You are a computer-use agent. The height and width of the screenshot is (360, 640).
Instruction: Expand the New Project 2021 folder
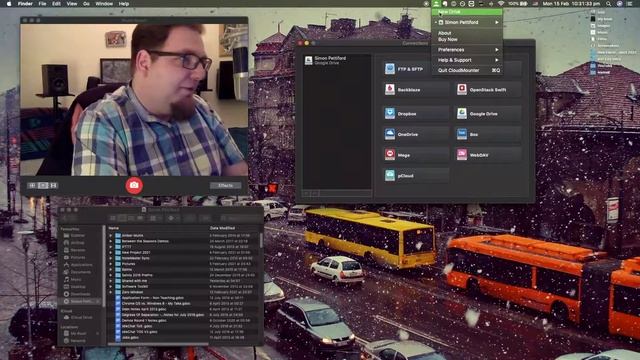point(110,253)
